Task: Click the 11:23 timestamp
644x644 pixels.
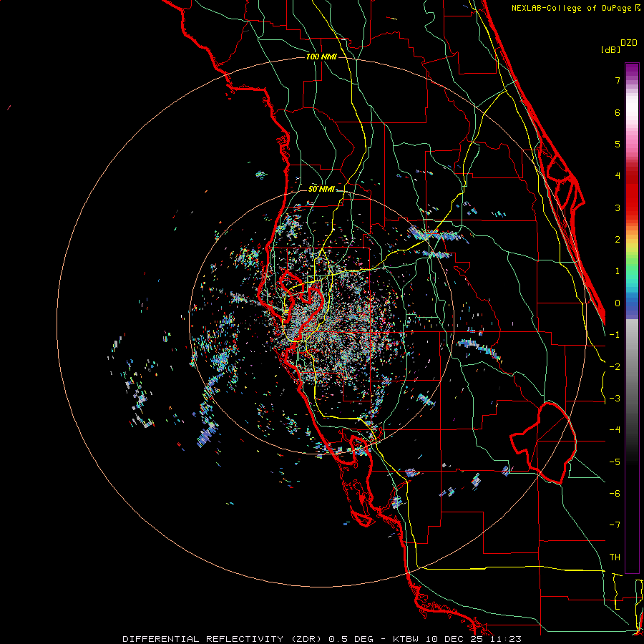Action: coord(504,639)
